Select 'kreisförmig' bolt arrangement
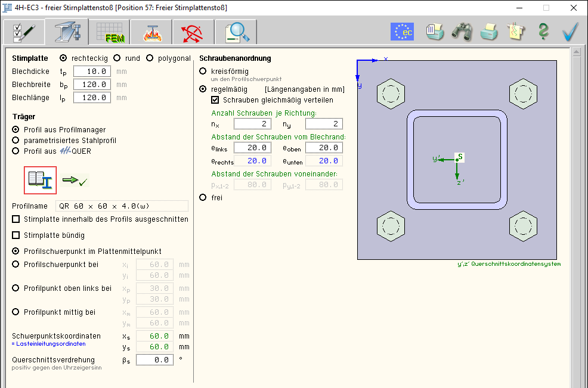Image resolution: width=588 pixels, height=388 pixels. [x=203, y=71]
